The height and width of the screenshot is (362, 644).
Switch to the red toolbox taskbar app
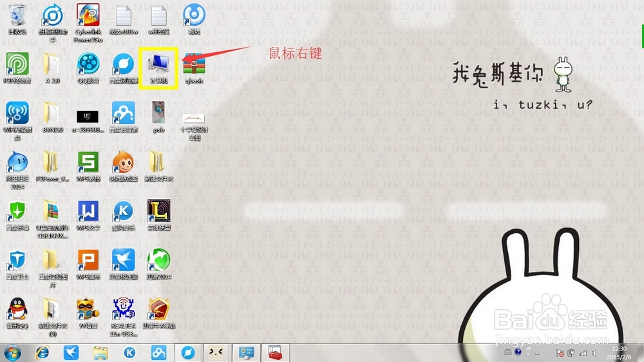point(275,352)
